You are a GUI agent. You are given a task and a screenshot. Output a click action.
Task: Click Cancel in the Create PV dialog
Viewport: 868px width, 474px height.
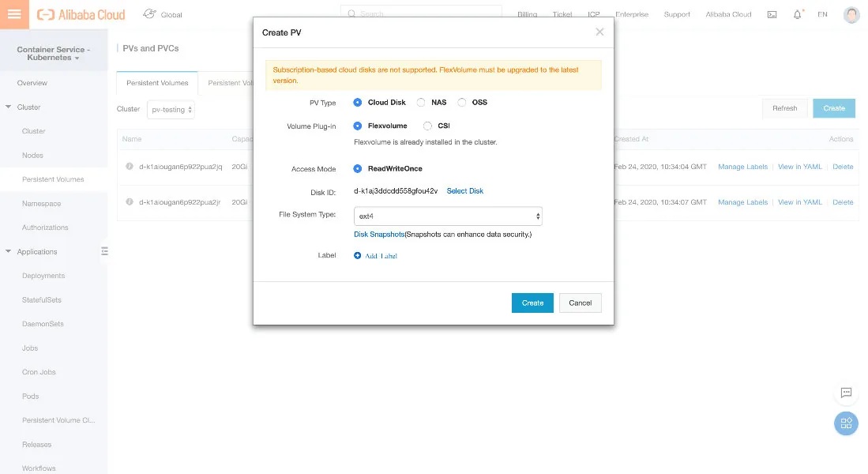click(581, 303)
